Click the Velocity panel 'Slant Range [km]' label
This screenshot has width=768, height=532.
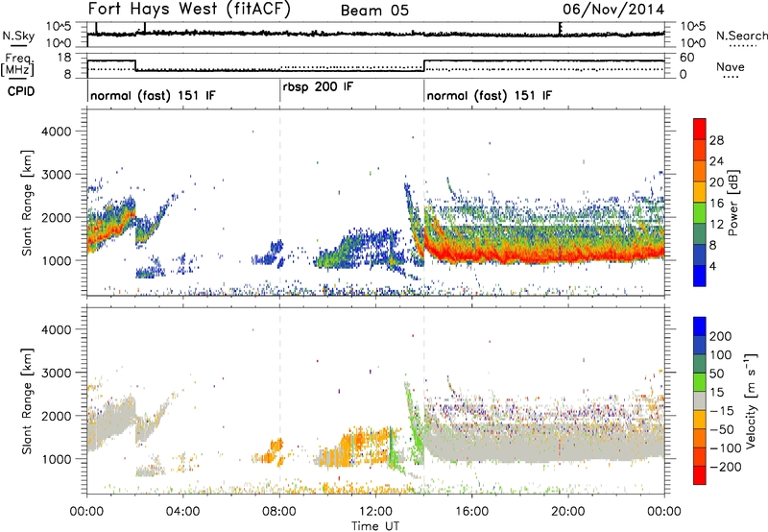click(27, 400)
